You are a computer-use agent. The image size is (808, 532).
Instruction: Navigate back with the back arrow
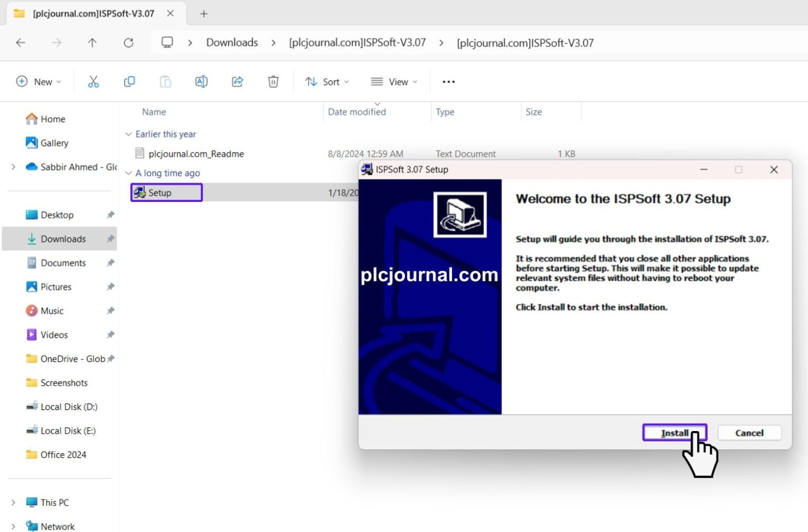tap(21, 43)
